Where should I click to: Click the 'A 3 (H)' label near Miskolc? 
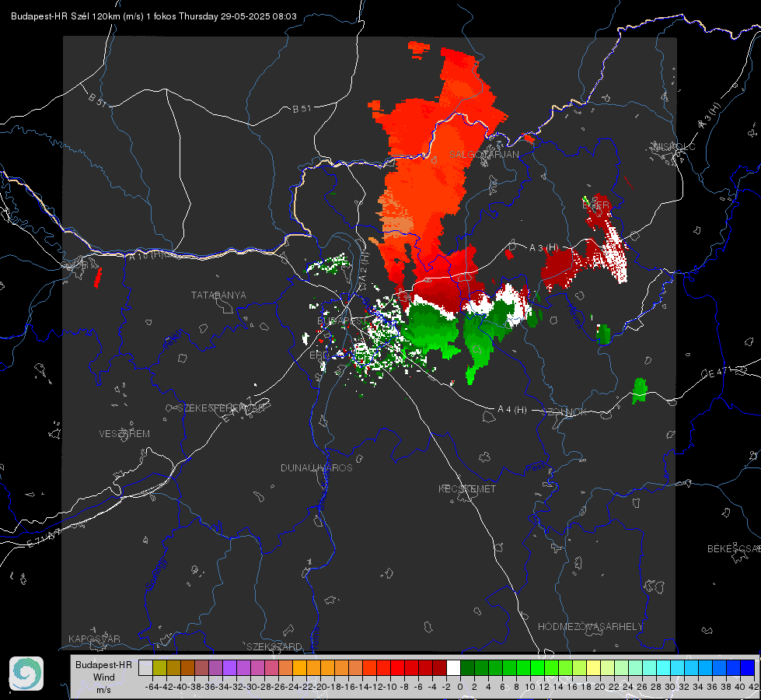[710, 116]
